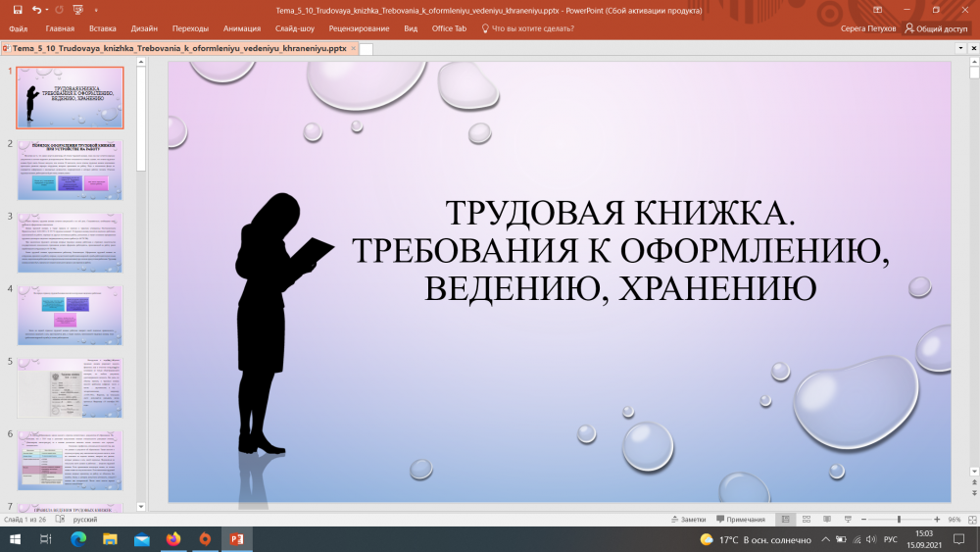This screenshot has width=980, height=552.
Task: Toggle the Примечания comments pane
Action: pos(740,519)
